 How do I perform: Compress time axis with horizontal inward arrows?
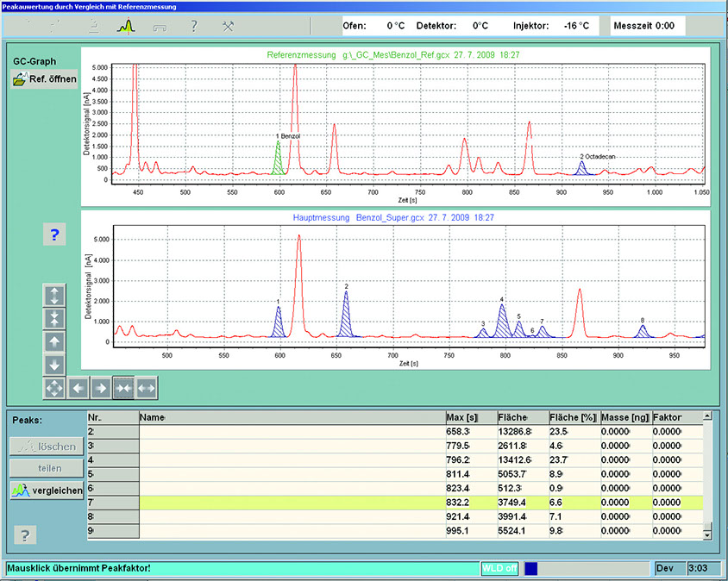(x=123, y=388)
